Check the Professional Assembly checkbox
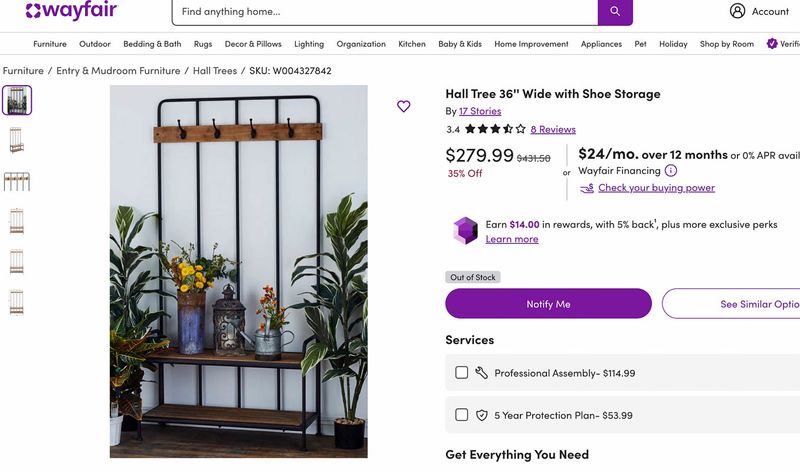The image size is (800, 472). (x=461, y=372)
